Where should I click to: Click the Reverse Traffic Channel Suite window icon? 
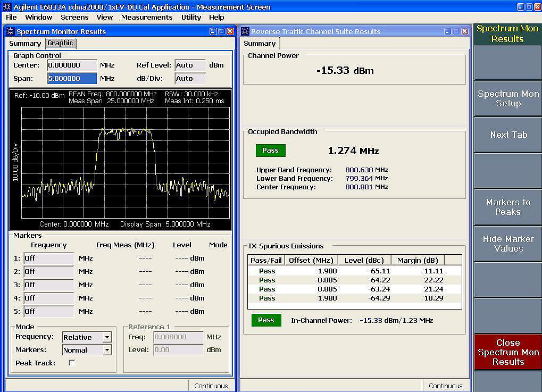[x=245, y=31]
